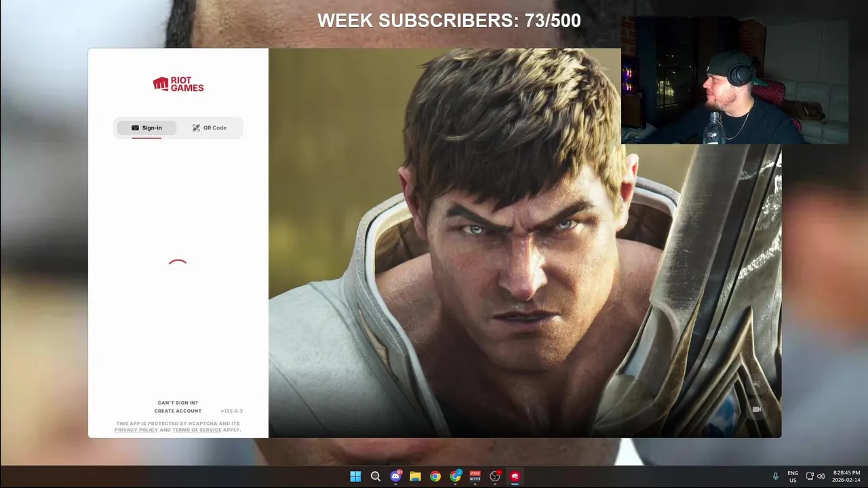868x488 pixels.
Task: Open the OBS icon in the taskbar
Action: coord(495,476)
